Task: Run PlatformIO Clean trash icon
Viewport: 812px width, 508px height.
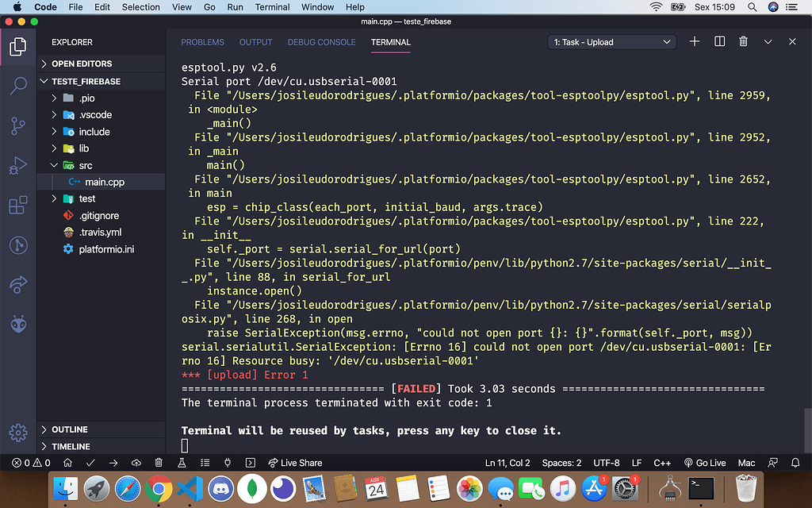Action: [x=159, y=462]
